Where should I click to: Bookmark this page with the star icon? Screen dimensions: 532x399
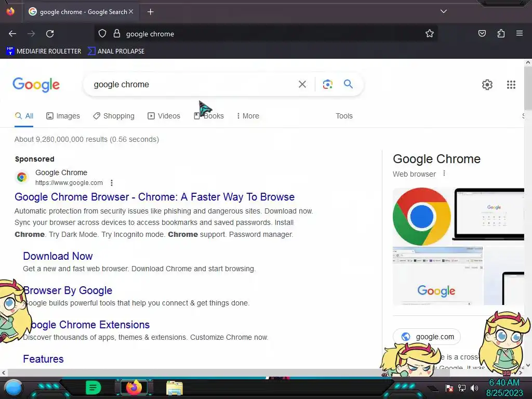[430, 34]
